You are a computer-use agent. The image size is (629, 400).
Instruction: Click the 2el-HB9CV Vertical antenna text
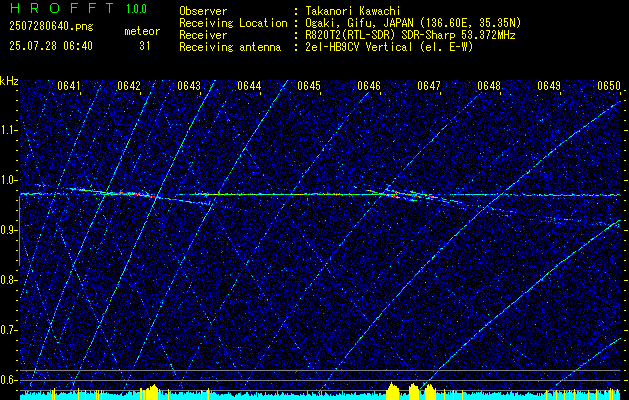[390, 47]
